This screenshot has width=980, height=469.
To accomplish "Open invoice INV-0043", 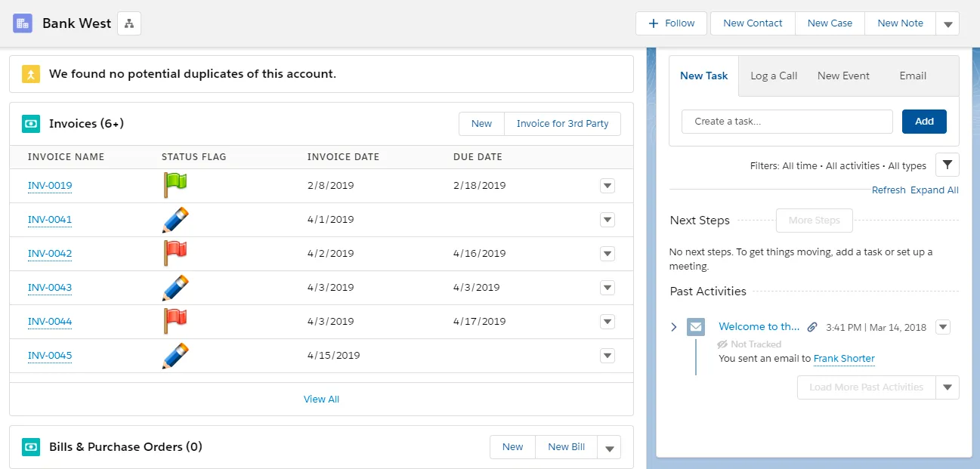I will tap(50, 288).
